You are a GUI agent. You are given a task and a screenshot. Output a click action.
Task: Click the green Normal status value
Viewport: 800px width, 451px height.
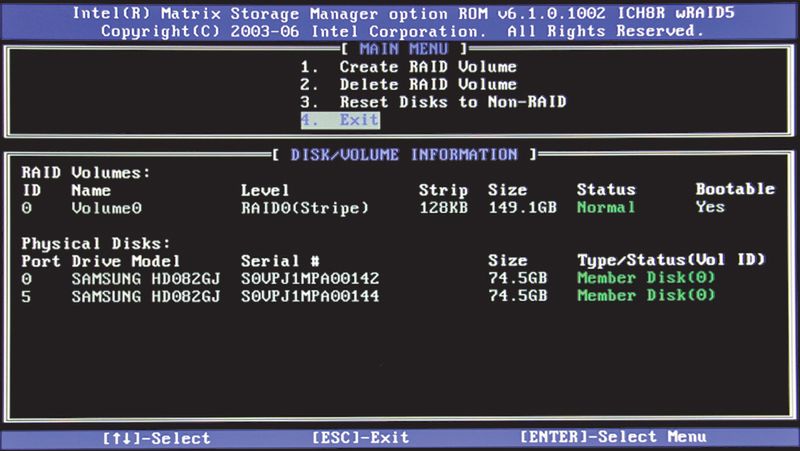(x=606, y=207)
